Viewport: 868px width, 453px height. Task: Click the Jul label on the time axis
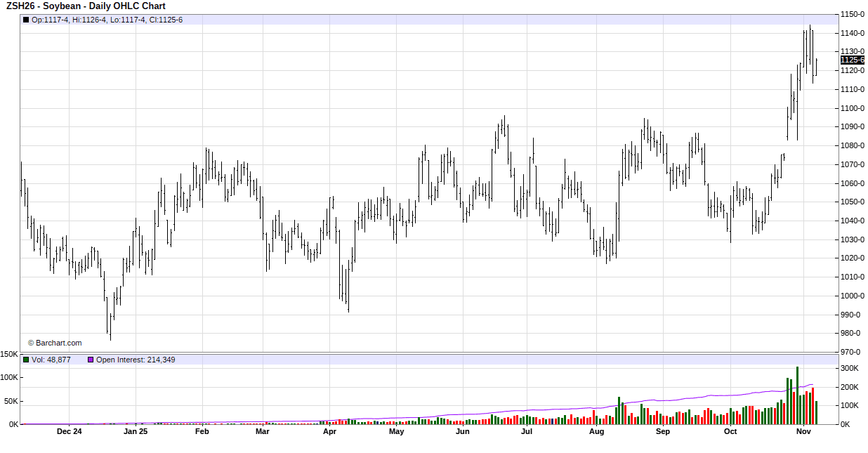click(527, 431)
